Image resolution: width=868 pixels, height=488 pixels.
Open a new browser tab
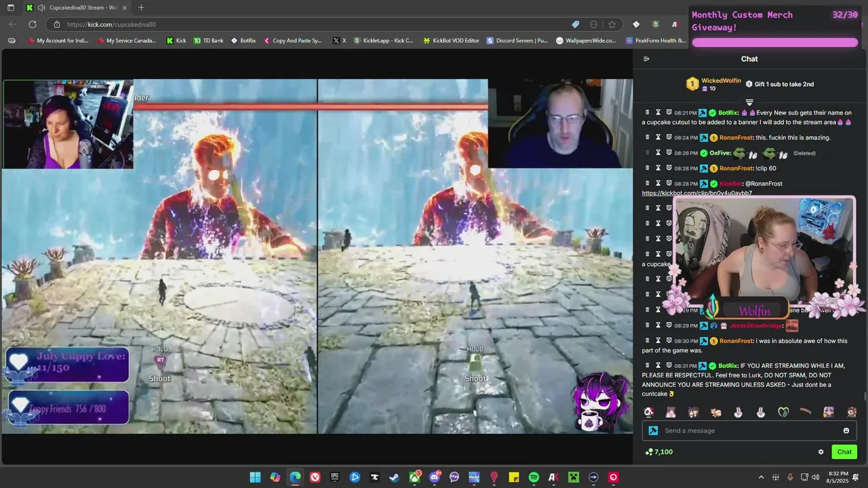point(141,7)
